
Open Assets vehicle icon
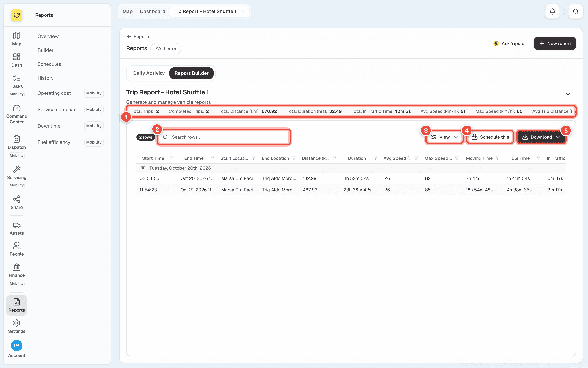[17, 225]
